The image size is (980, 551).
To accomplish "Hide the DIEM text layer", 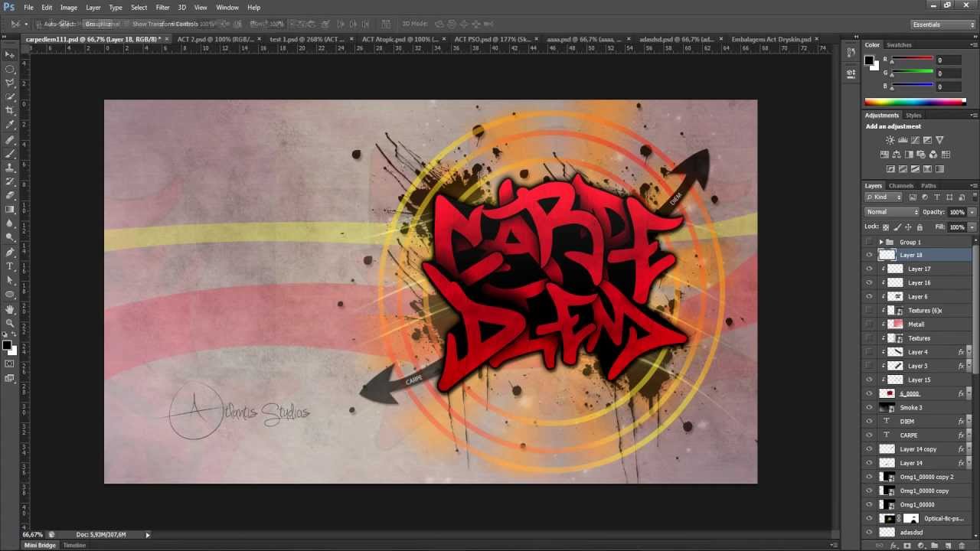I will (869, 422).
